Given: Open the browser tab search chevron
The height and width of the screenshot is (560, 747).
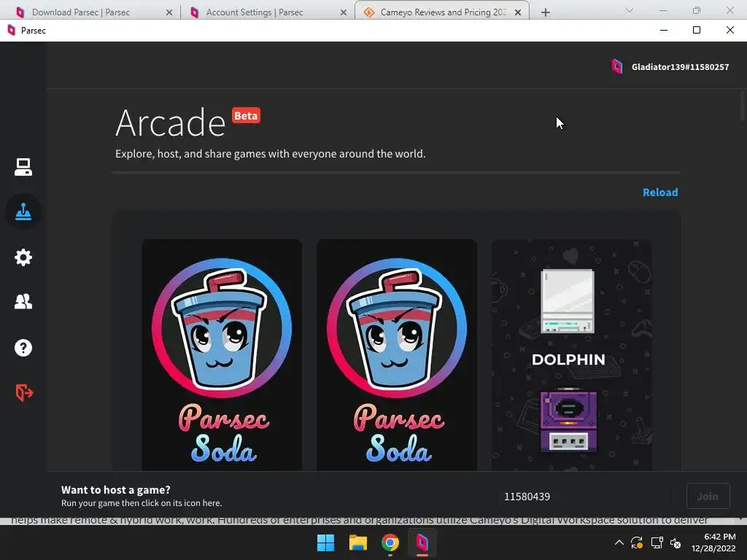Looking at the screenshot, I should (x=630, y=10).
